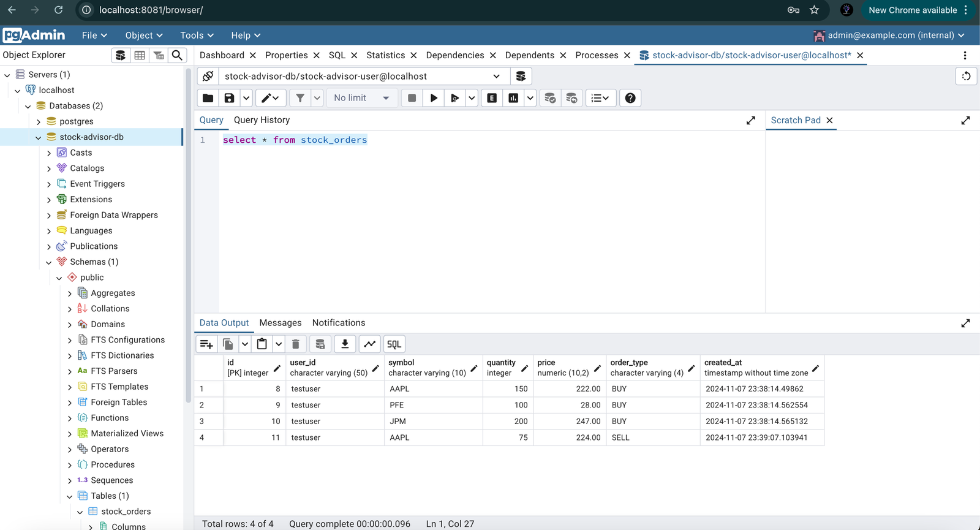This screenshot has width=980, height=530.
Task: Click the SQL icon in Data Output toolbar
Action: pyautogui.click(x=394, y=344)
